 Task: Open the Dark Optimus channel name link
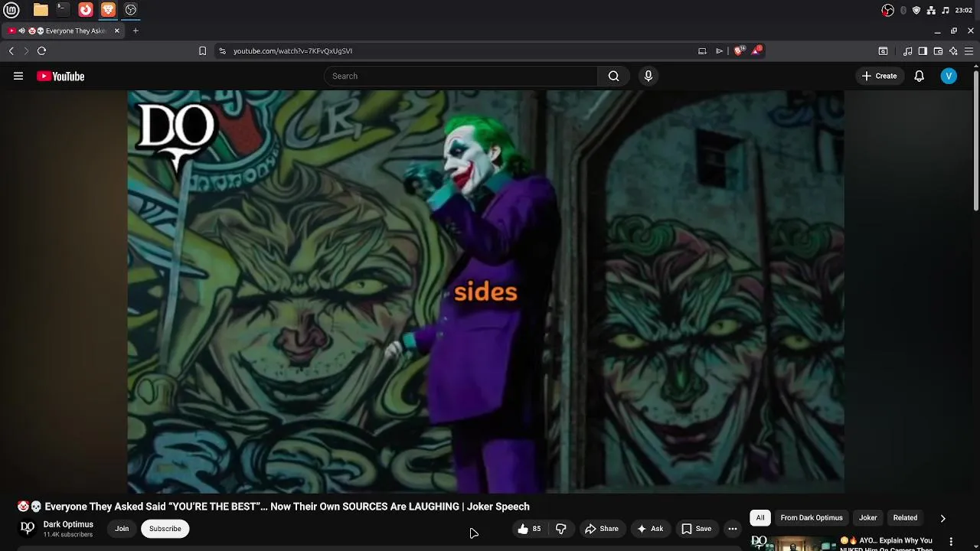coord(68,524)
